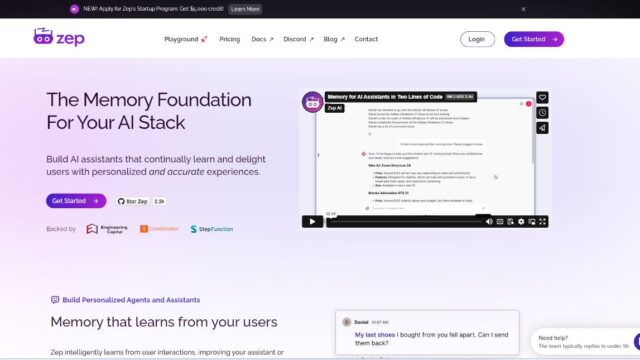
Task: Seek along the video progress bar
Action: tap(406, 222)
